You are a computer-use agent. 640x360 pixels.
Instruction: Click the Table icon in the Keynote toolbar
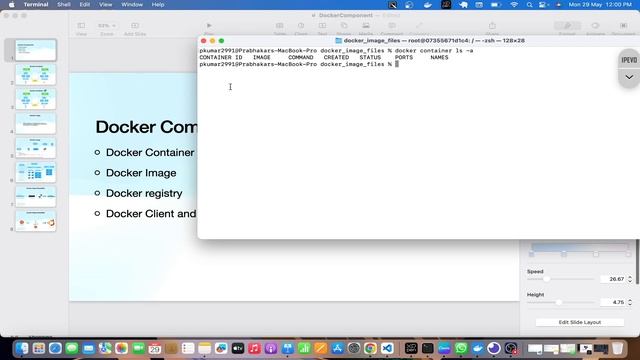tap(280, 26)
